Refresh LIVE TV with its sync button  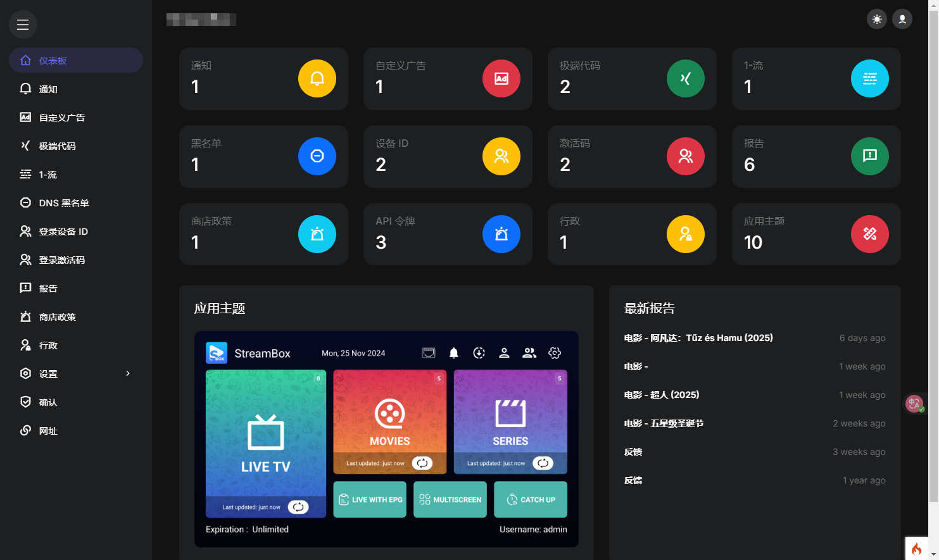coord(298,507)
